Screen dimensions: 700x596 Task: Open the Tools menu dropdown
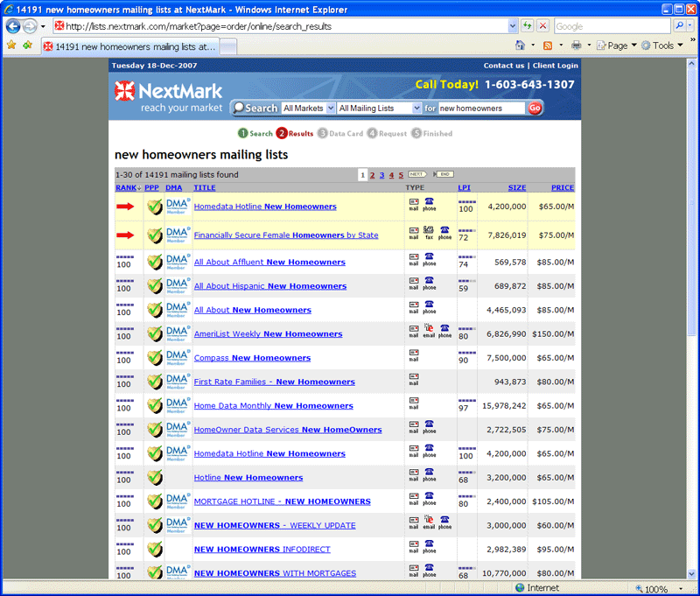tap(662, 46)
